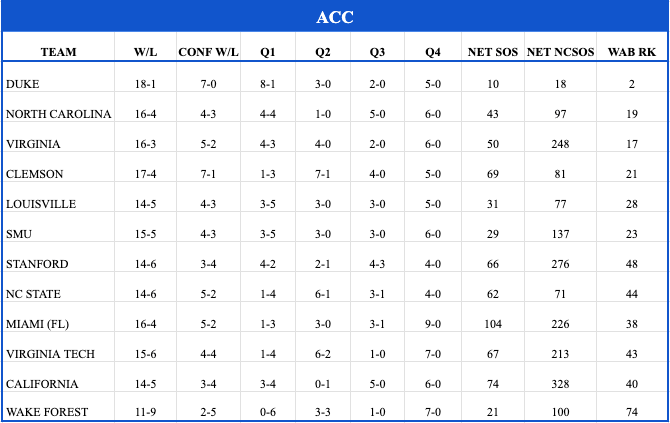This screenshot has height=423, width=670.
Task: Open the DUKE team row name
Action: coord(22,85)
